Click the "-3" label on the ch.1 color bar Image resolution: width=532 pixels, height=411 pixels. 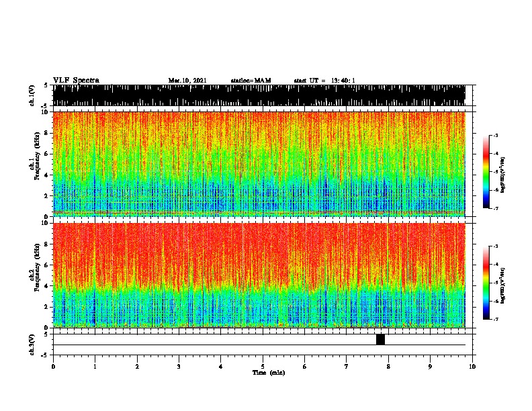(496, 136)
